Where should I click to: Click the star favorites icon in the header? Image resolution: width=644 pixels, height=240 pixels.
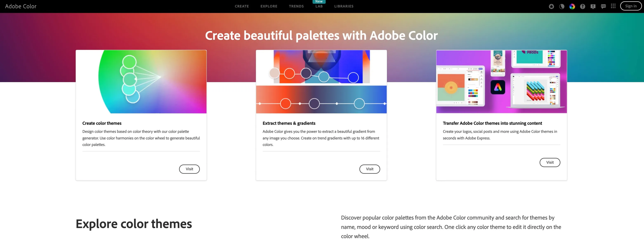(552, 6)
